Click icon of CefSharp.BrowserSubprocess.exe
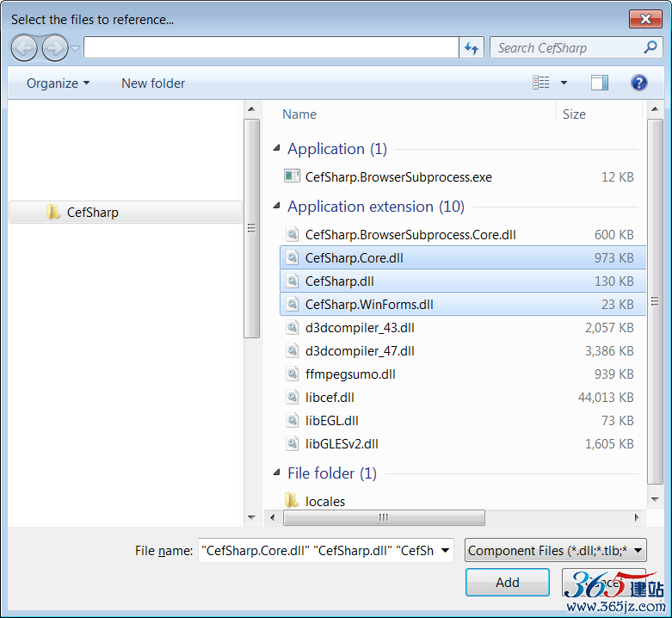The width and height of the screenshot is (672, 618). 292,176
